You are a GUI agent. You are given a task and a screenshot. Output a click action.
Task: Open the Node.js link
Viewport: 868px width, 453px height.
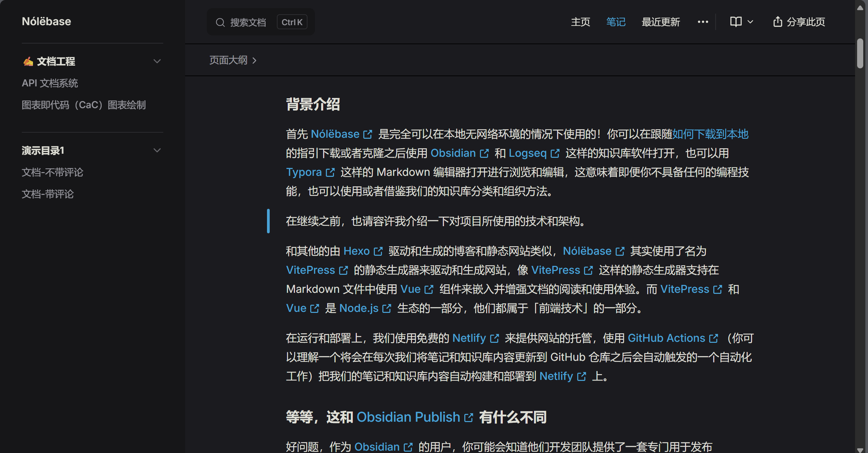(x=359, y=308)
